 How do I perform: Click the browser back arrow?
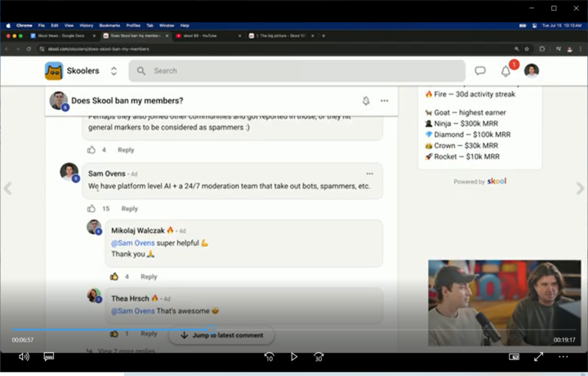pyautogui.click(x=7, y=49)
